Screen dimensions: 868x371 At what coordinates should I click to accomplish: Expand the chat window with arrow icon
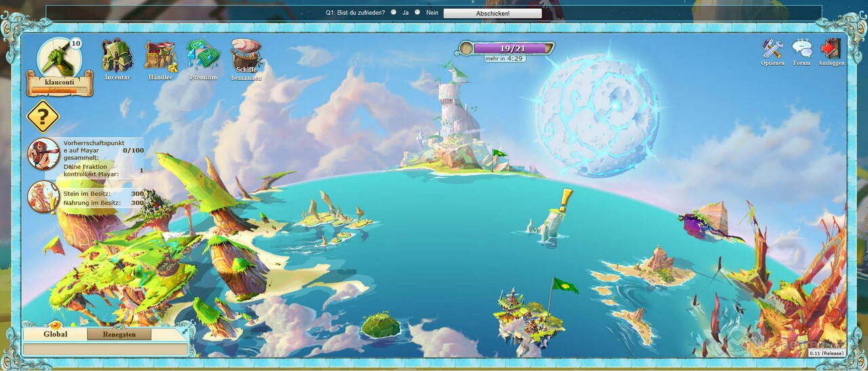183,333
